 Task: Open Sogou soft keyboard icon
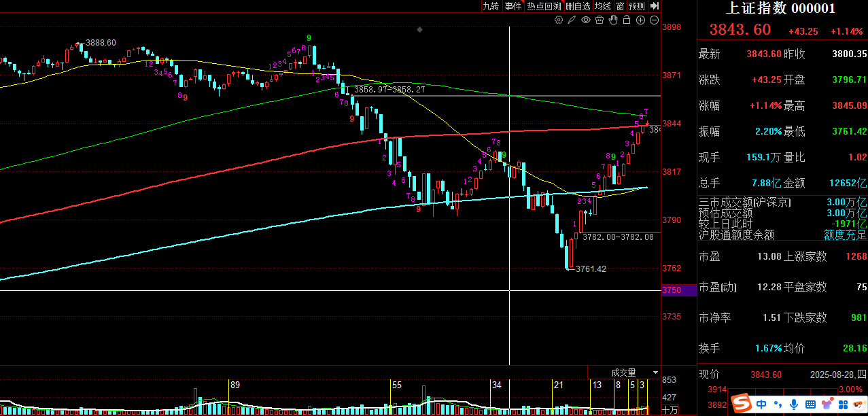810,404
